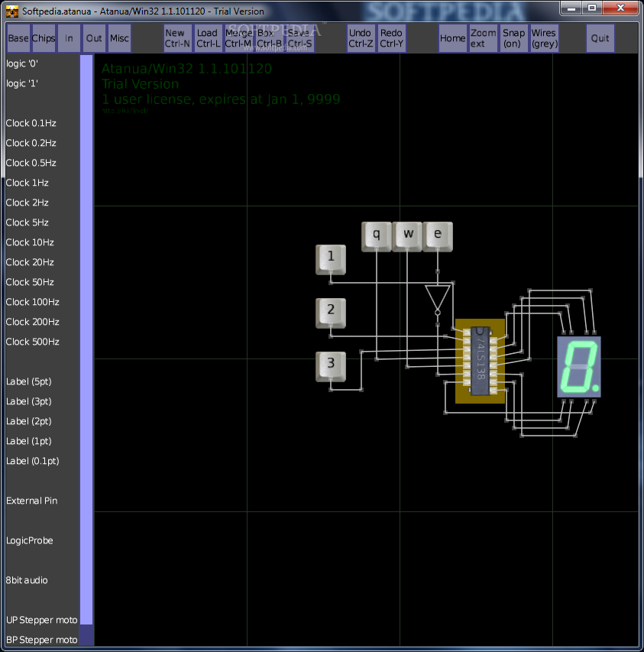Click the Atanua app icon in title bar

[x=12, y=11]
